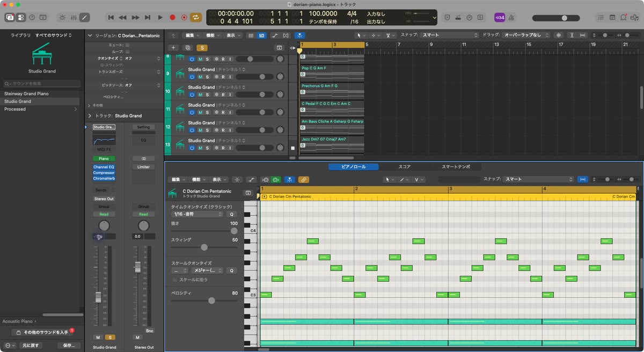The width and height of the screenshot is (644, 352).
Task: Switch to the スマートテンポ tab
Action: coord(456,167)
